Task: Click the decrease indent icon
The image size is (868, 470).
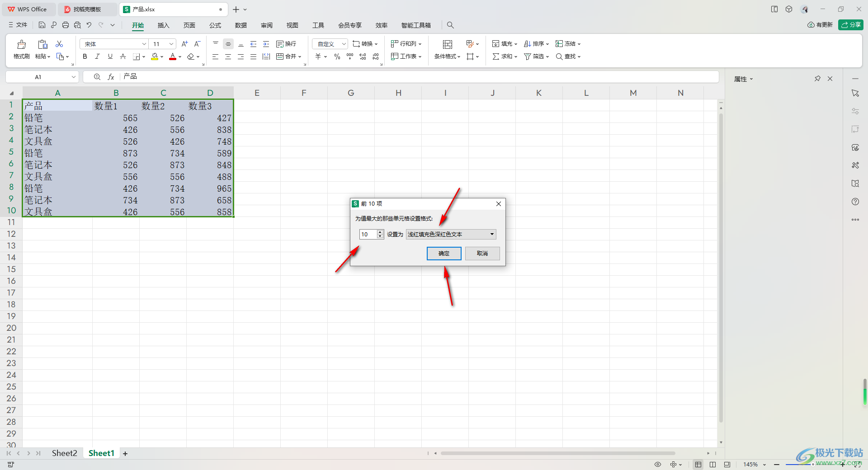Action: tap(254, 44)
